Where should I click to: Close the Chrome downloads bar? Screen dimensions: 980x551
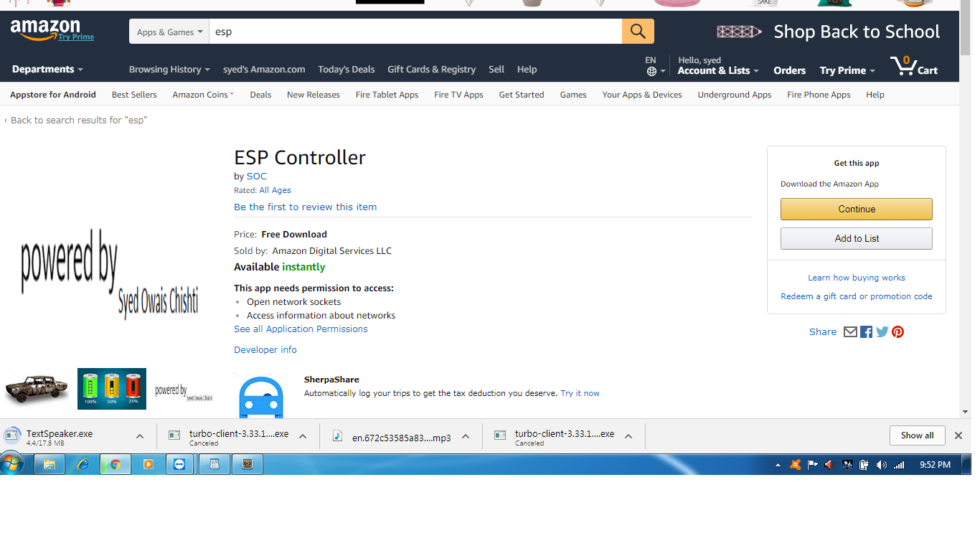coord(958,435)
